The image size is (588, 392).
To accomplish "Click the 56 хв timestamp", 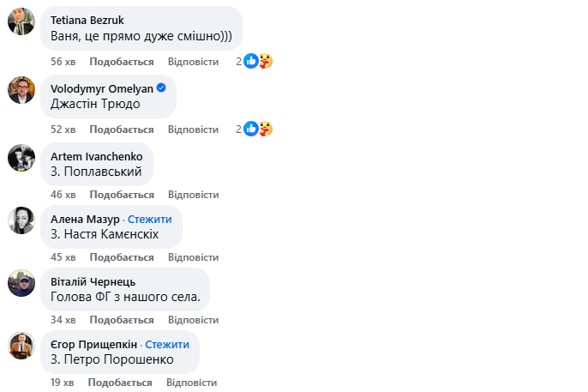I will pyautogui.click(x=63, y=62).
